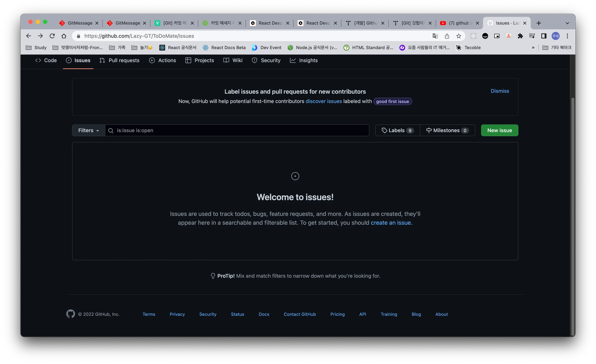Viewport: 596px width, 364px height.
Task: Dismiss the label issues banner
Action: (x=500, y=91)
